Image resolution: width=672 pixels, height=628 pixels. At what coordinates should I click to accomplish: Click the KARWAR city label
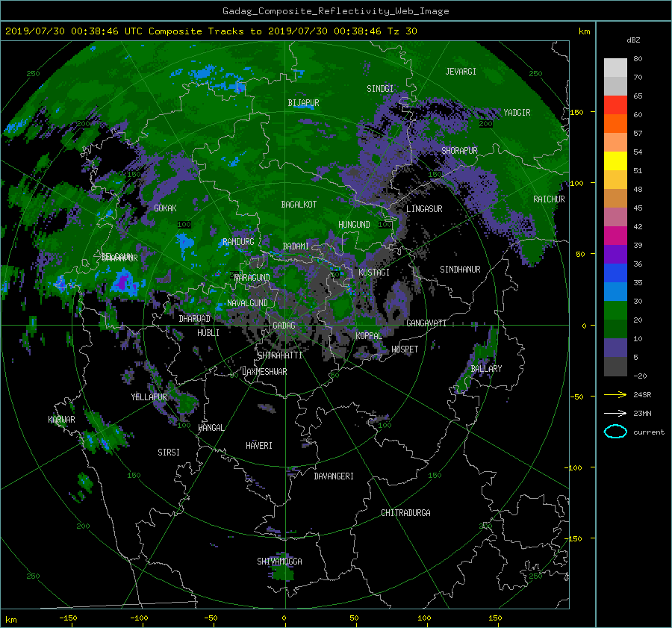[x=61, y=419]
